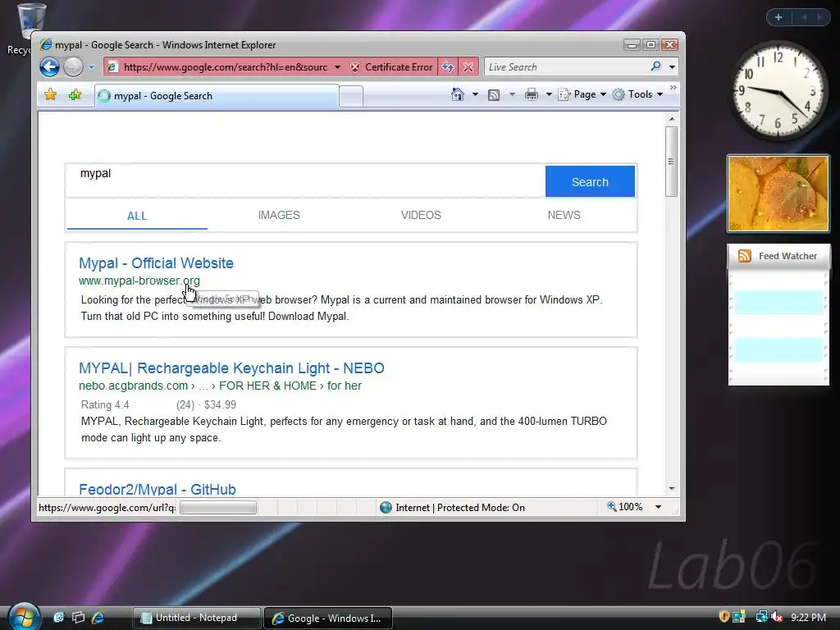Click the address bar URL field

225,67
